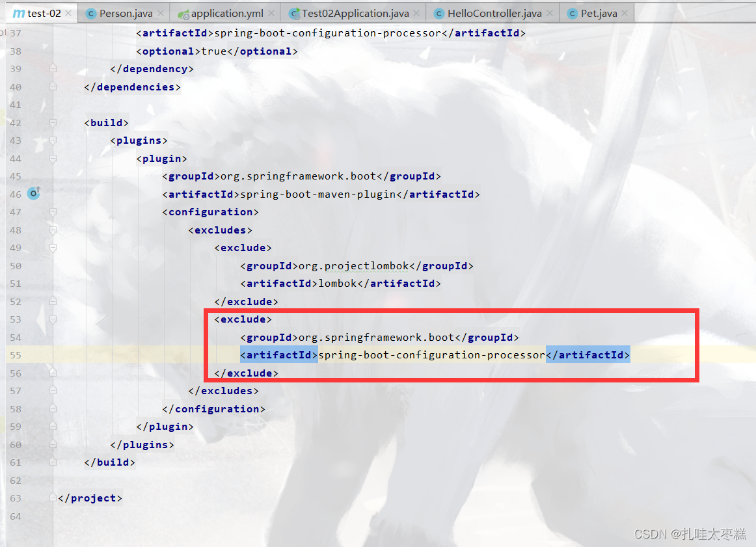Click the opening <plugins> tag
This screenshot has height=547, width=756.
(x=139, y=140)
